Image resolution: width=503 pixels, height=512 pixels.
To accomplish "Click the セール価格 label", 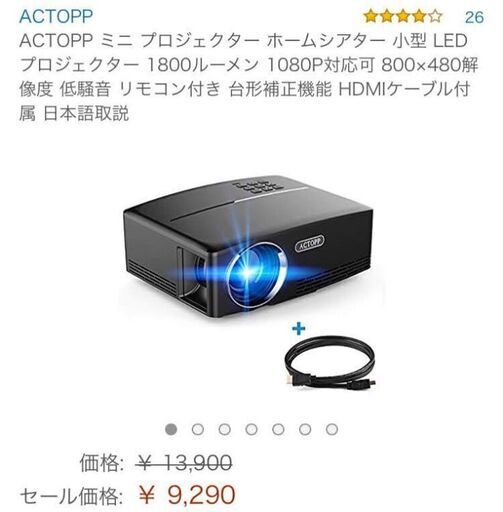I will click(70, 497).
